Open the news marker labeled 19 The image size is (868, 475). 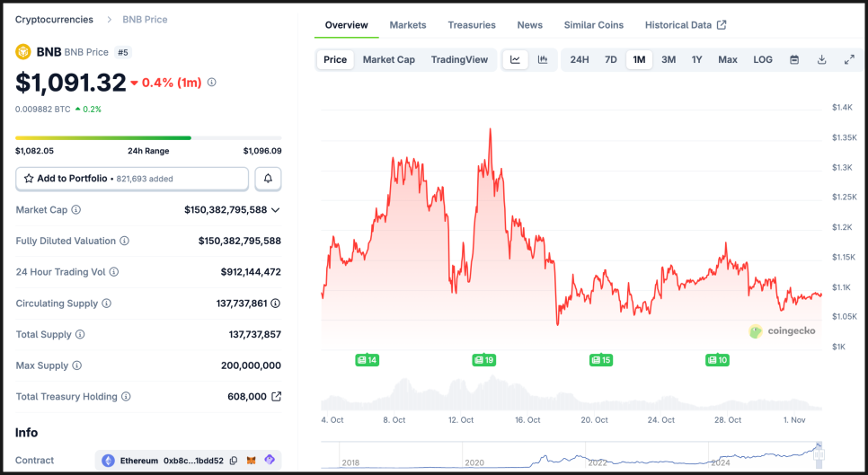tap(484, 360)
